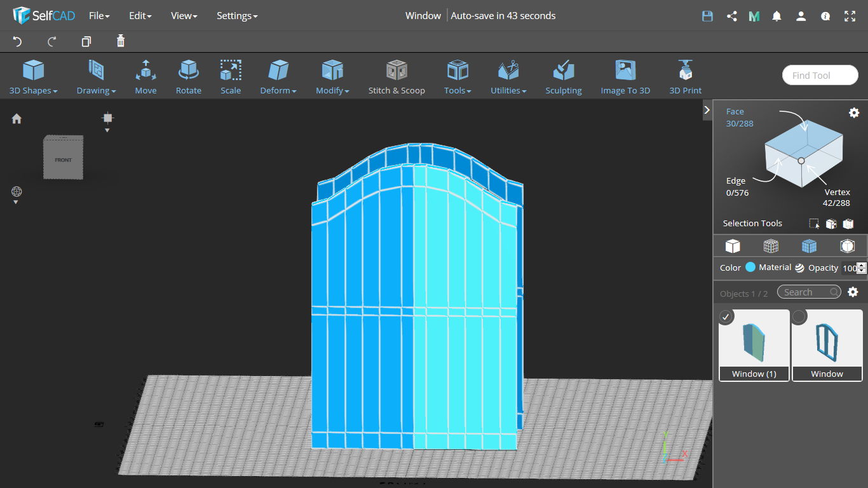Switch to solid plus wireframe view
Image resolution: width=868 pixels, height=488 pixels.
coord(809,246)
